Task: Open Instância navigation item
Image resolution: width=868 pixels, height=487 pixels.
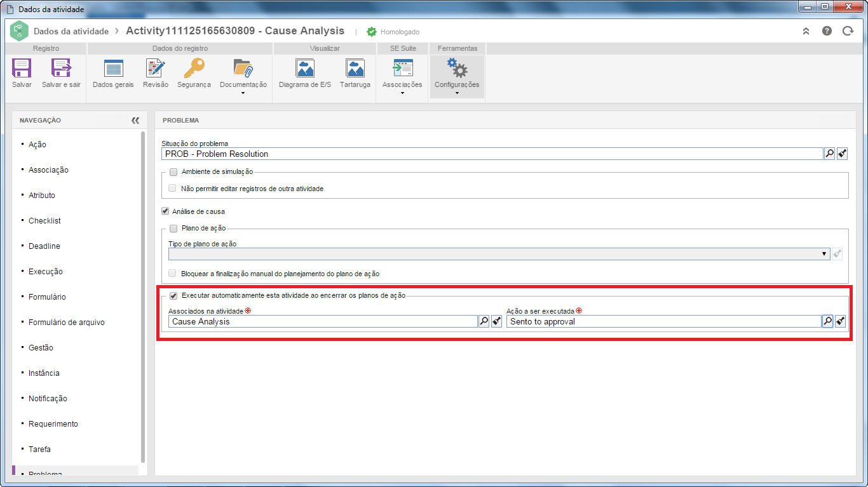Action: (x=44, y=373)
